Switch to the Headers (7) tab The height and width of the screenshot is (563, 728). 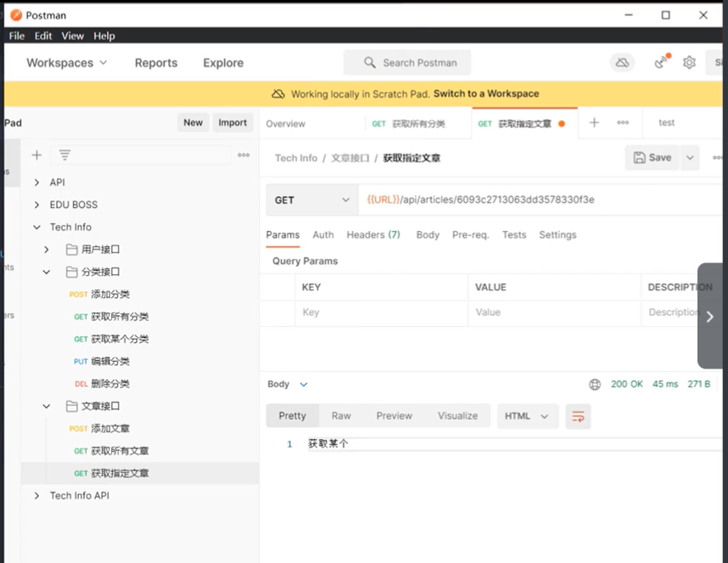(373, 234)
